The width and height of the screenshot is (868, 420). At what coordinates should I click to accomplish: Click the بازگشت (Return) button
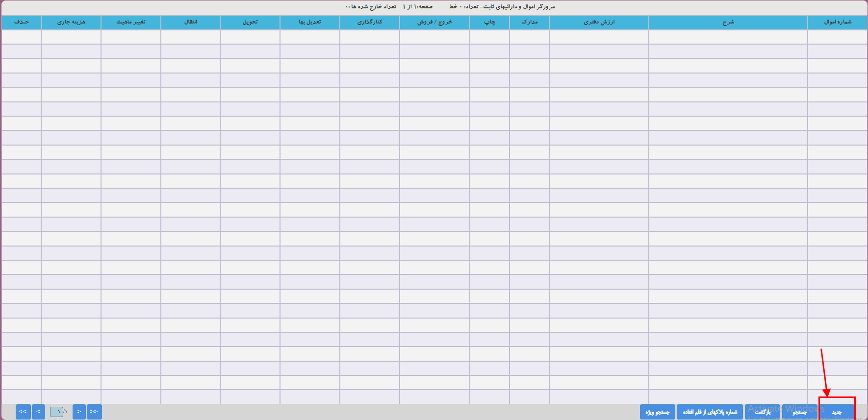762,412
